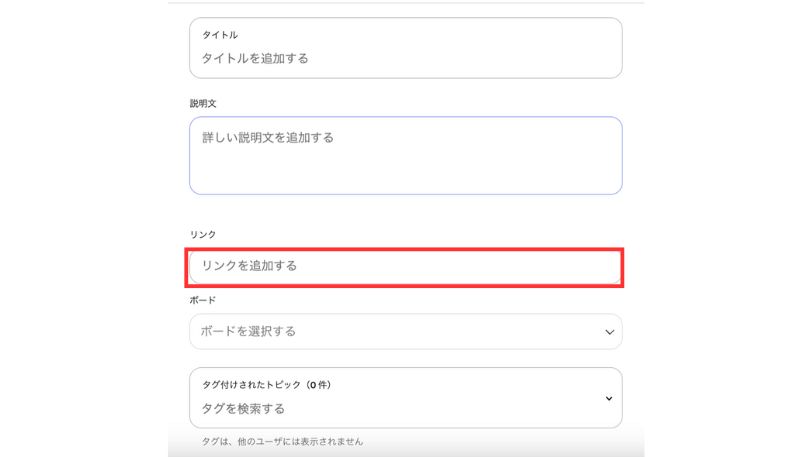Click the empty right side of the link field
The width and height of the screenshot is (812, 457).
point(520,266)
